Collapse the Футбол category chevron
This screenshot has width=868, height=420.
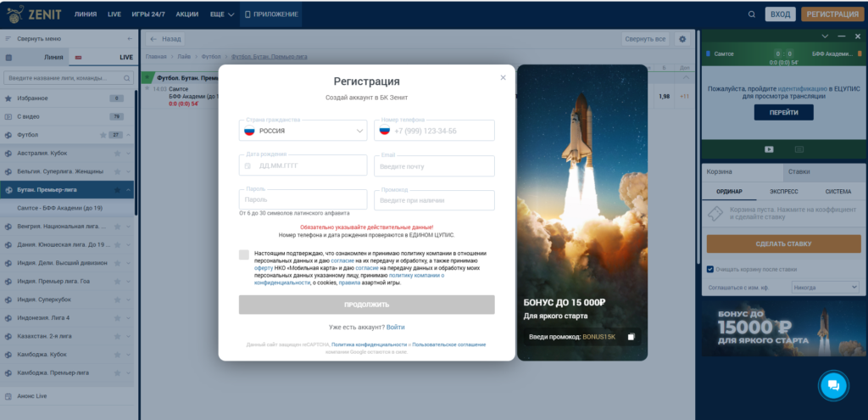tap(129, 135)
